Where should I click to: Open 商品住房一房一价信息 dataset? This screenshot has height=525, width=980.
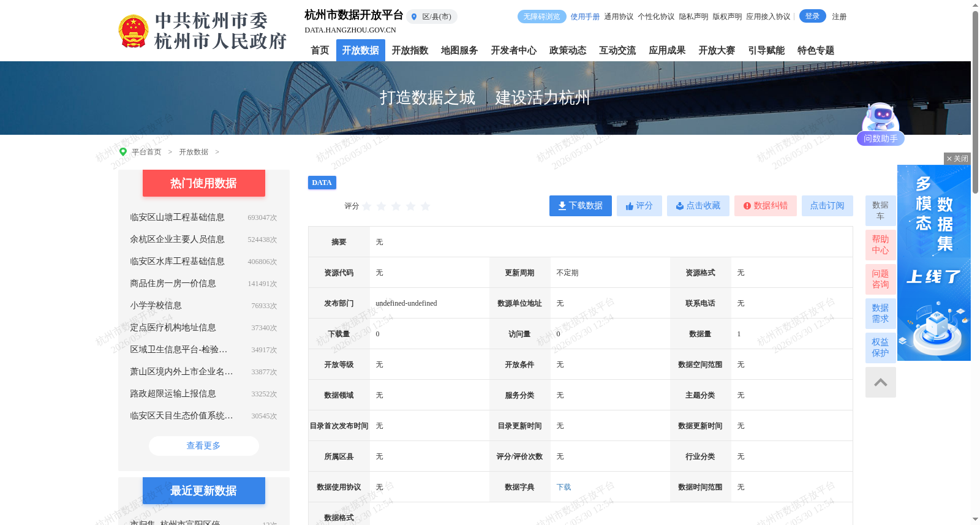[173, 284]
